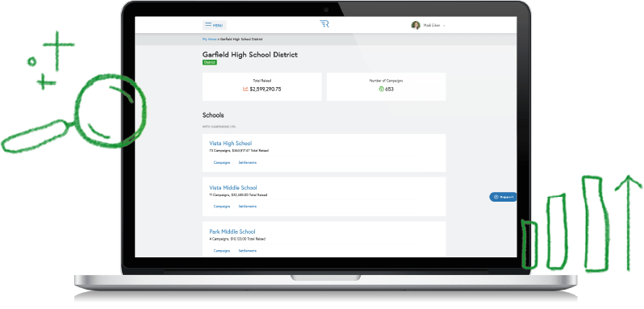Click the Number of Campaigns label

pyautogui.click(x=386, y=81)
